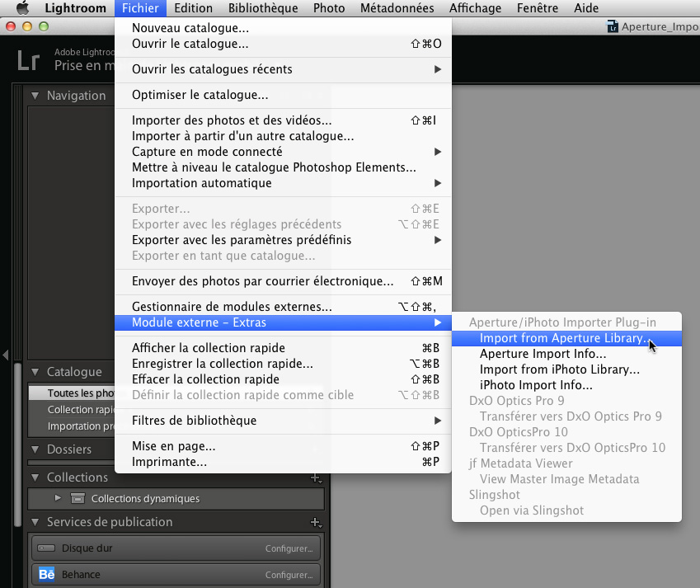This screenshot has height=588, width=700.
Task: Open the Lightroom application menu
Action: click(x=76, y=8)
